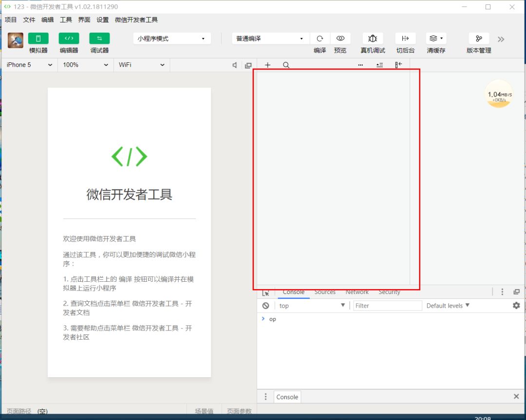Click the user avatar picture
The height and width of the screenshot is (420, 526).
[x=16, y=40]
